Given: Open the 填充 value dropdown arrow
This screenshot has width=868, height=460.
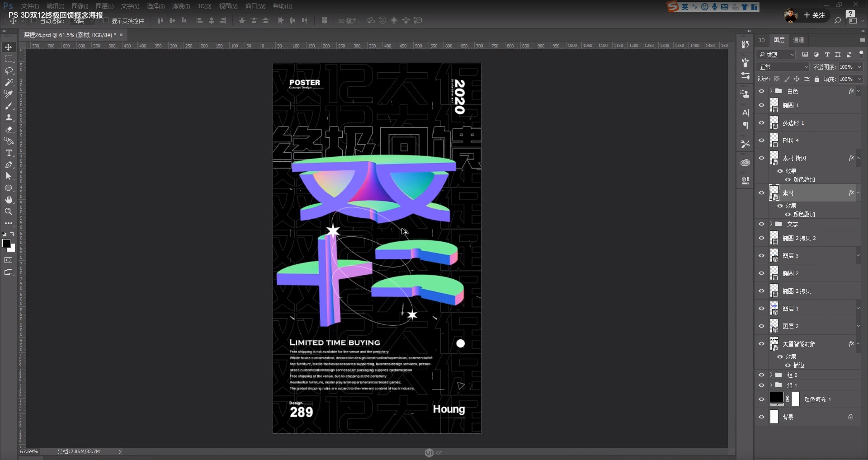Looking at the screenshot, I should pyautogui.click(x=859, y=79).
